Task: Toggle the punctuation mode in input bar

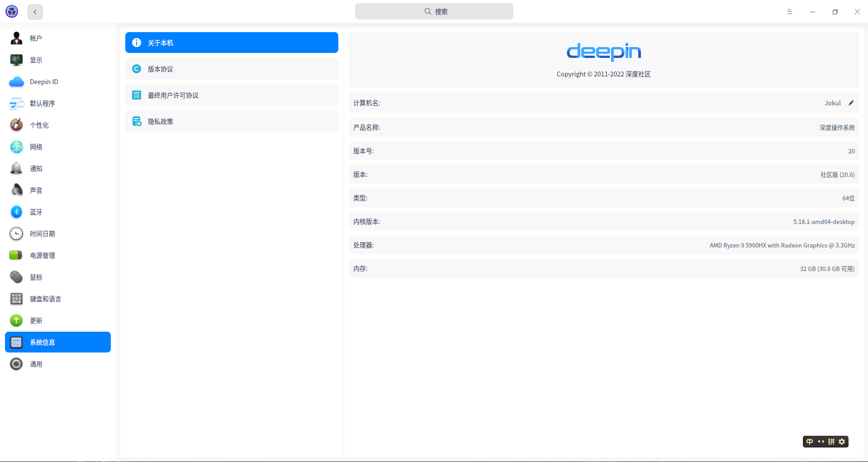Action: 821,442
